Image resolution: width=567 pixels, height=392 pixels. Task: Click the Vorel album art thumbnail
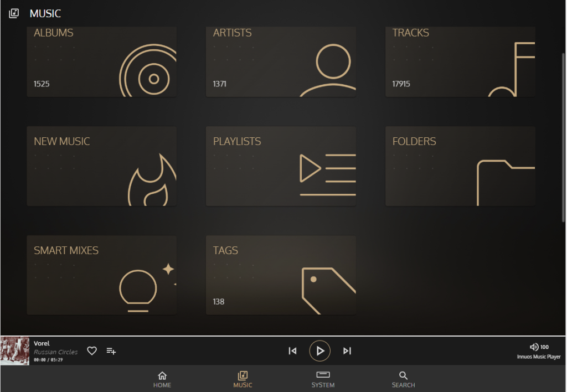(x=15, y=351)
